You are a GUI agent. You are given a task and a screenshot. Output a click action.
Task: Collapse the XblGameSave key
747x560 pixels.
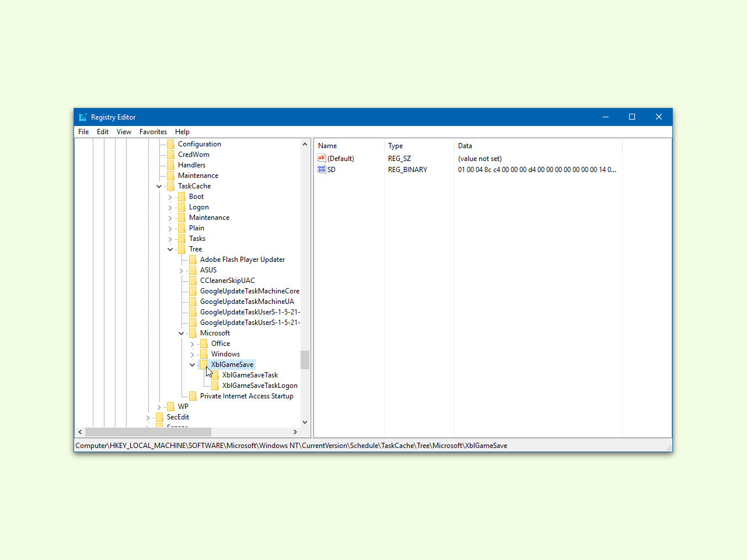[192, 365]
